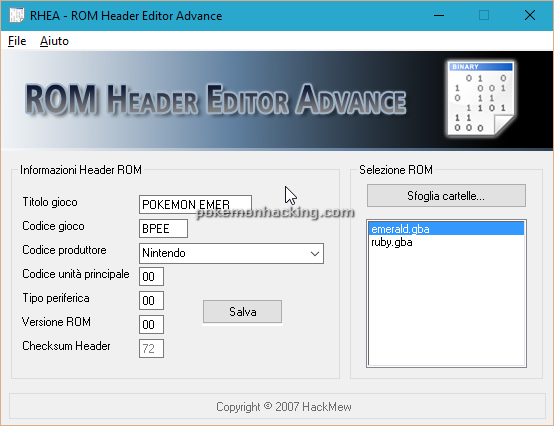Click the Codice gioco label
The image size is (554, 426).
tap(53, 226)
